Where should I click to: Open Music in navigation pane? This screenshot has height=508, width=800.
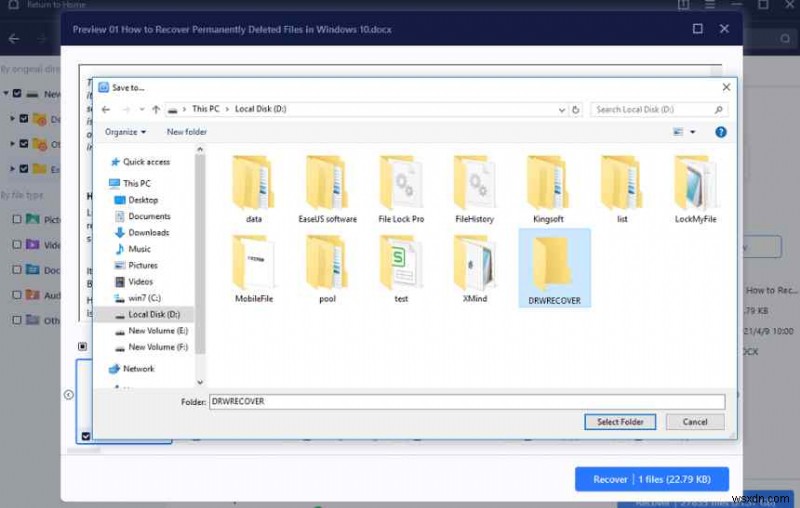(133, 249)
